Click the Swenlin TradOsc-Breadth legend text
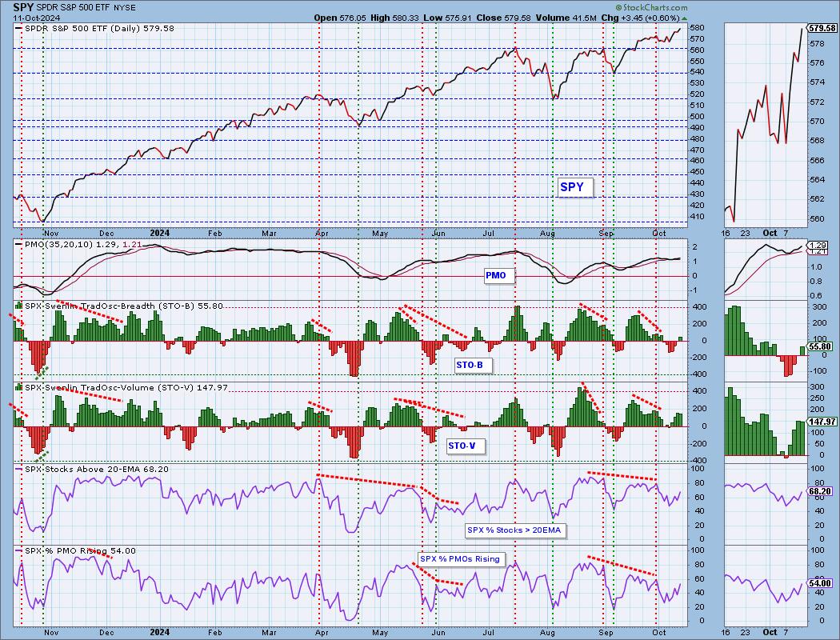The width and height of the screenshot is (840, 640). coord(119,306)
